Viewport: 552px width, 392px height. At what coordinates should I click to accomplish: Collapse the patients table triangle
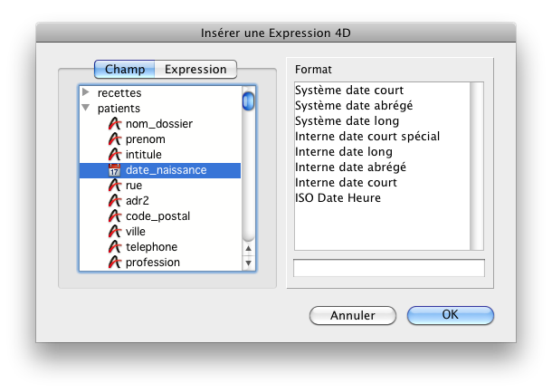click(x=86, y=108)
